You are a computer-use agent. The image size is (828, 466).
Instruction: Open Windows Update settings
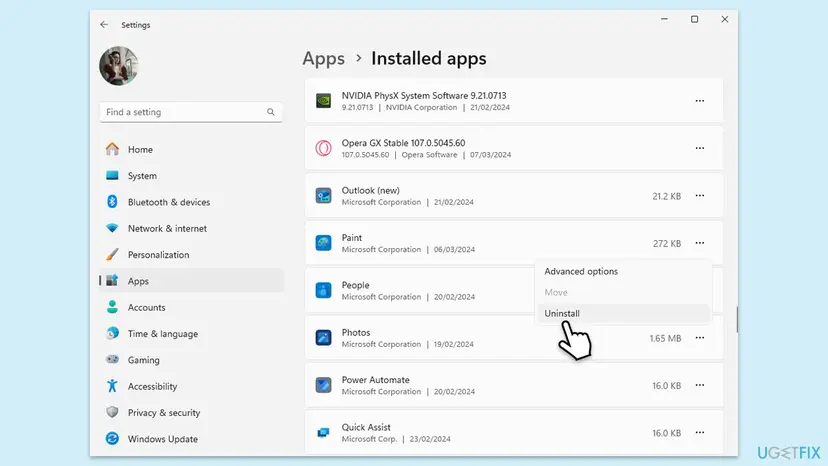pyautogui.click(x=191, y=439)
